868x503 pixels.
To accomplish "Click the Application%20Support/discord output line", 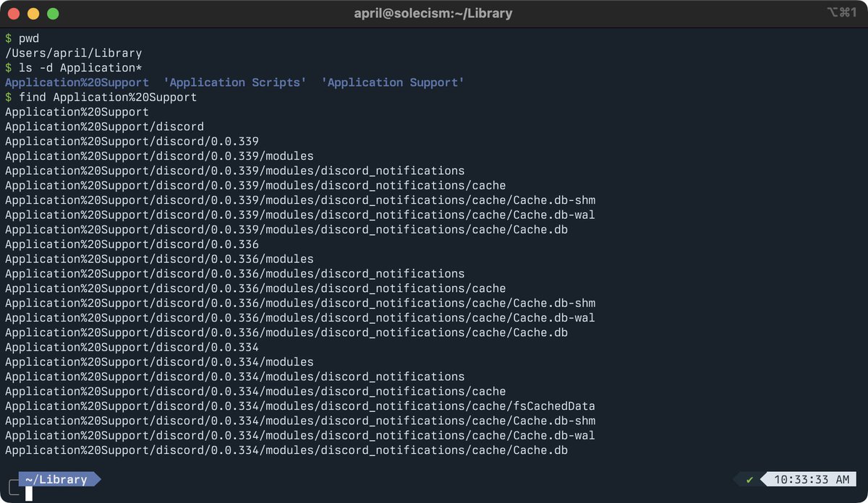I will [x=104, y=126].
